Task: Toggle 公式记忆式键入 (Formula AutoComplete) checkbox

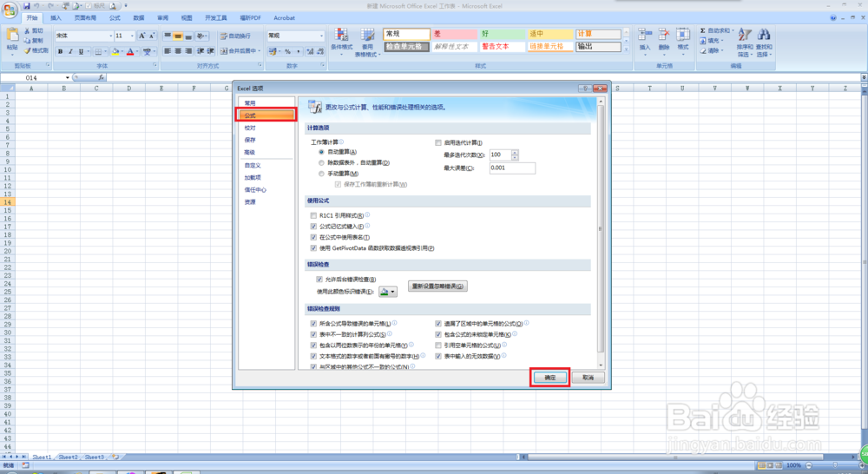Action: tap(313, 227)
